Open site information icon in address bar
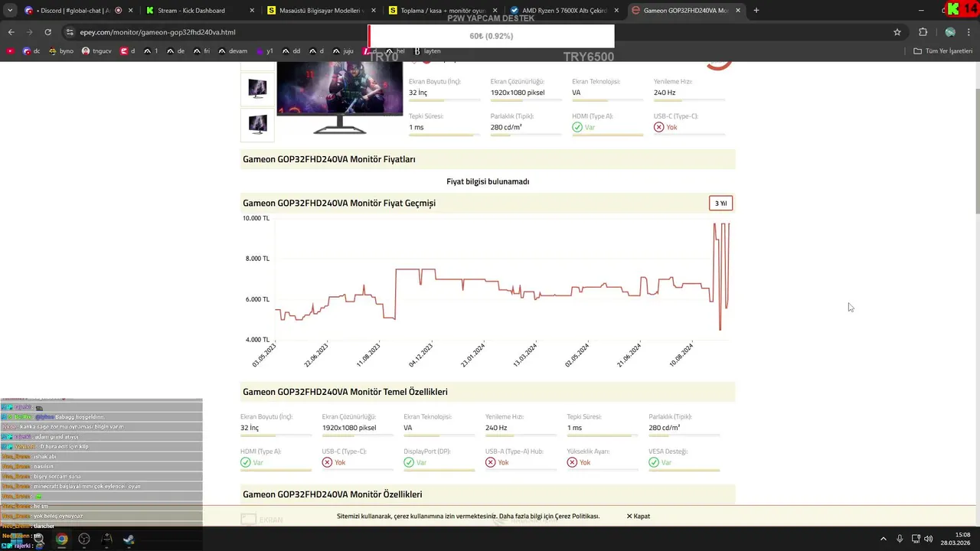This screenshot has width=980, height=551. pyautogui.click(x=70, y=32)
